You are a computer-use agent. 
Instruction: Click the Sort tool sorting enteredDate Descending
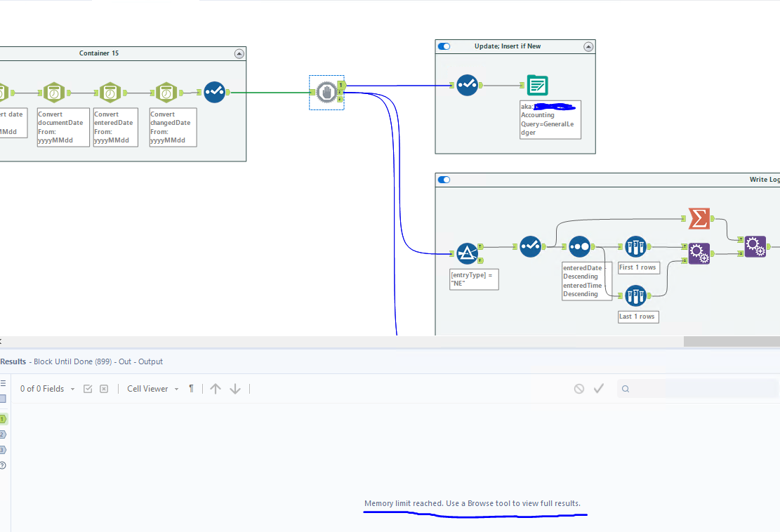[x=580, y=246]
